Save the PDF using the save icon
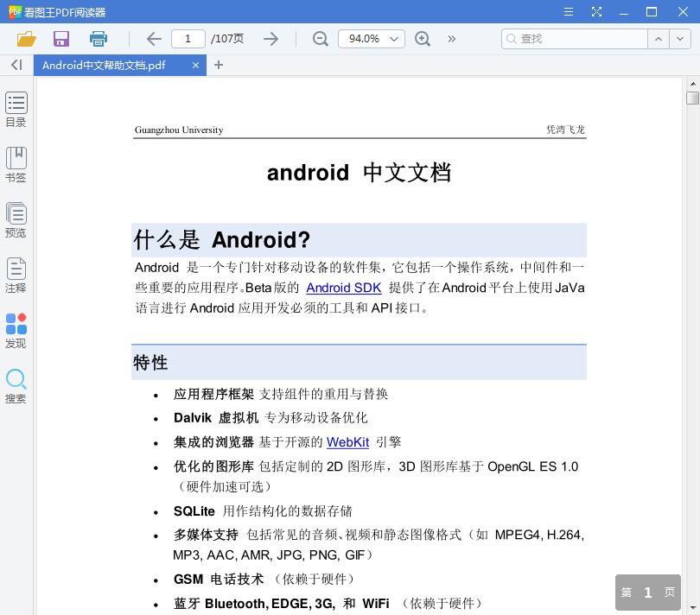Image resolution: width=700 pixels, height=615 pixels. (60, 39)
